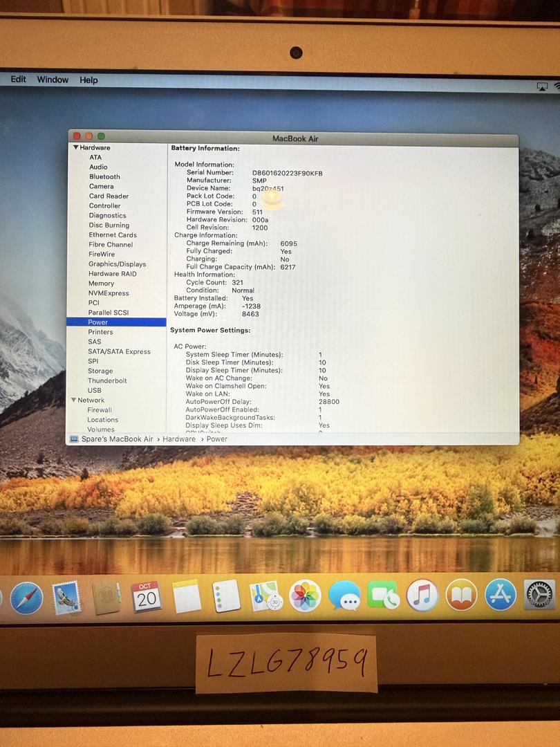Open the Photos app icon
This screenshot has width=560, height=747.
click(x=305, y=596)
